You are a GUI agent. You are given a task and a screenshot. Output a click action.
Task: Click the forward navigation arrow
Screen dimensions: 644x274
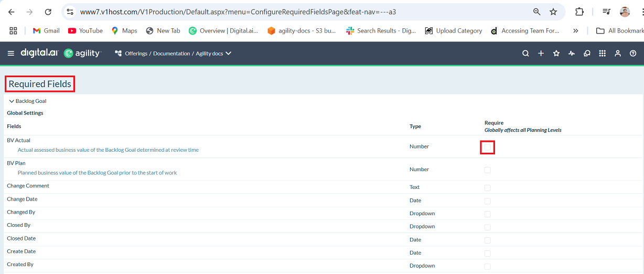click(x=29, y=12)
